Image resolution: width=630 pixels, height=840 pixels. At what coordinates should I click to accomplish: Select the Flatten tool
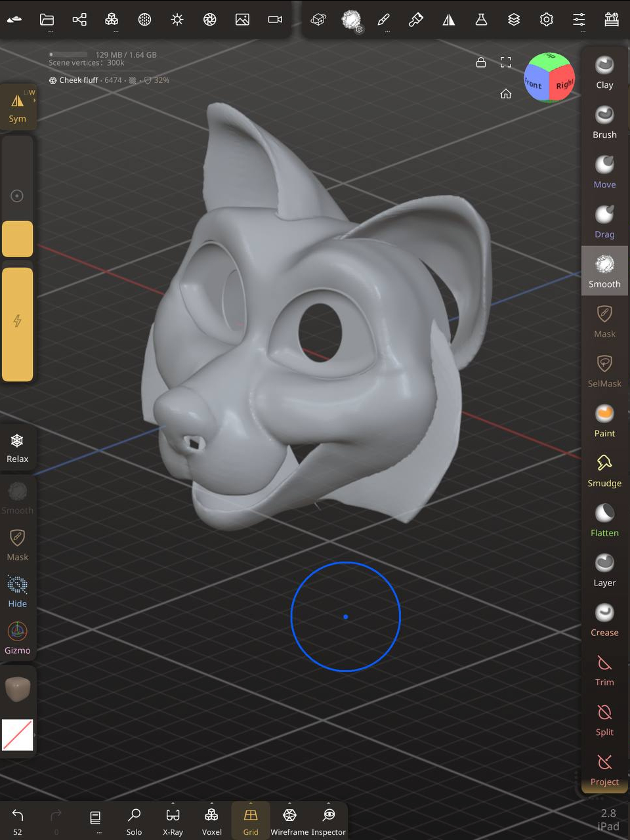pos(604,520)
